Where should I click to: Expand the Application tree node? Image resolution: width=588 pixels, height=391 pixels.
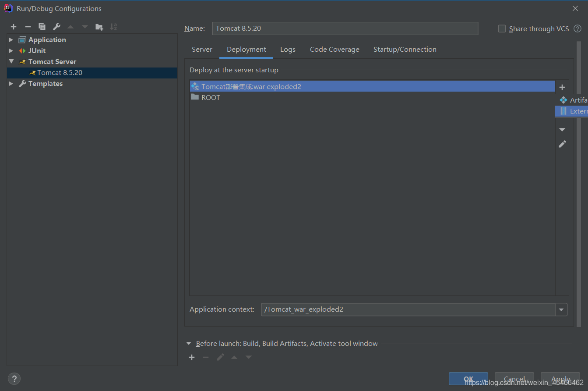coord(11,39)
